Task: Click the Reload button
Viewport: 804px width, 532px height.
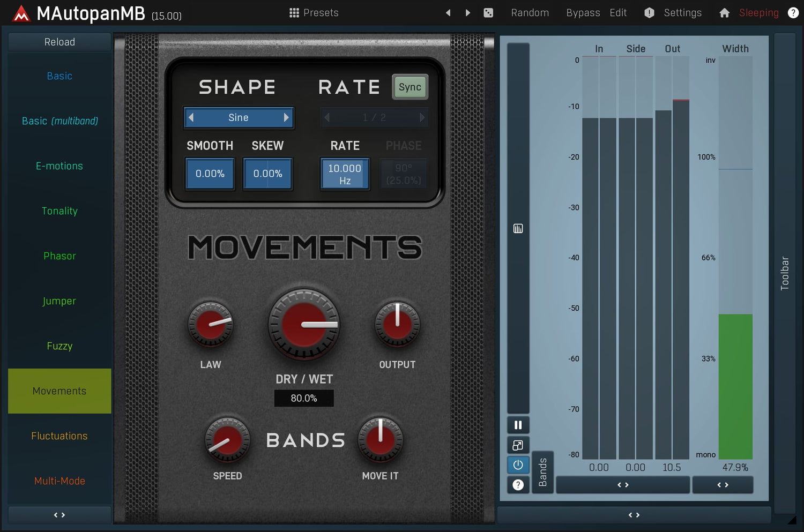Action: (x=59, y=42)
